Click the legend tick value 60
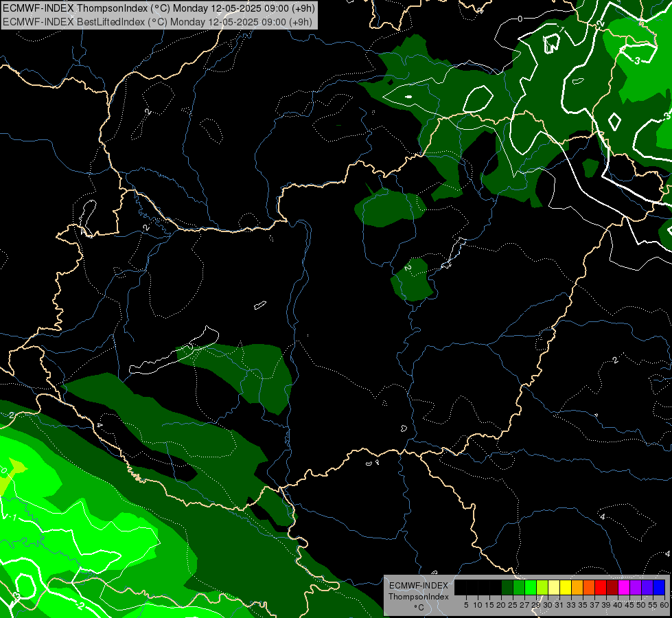This screenshot has height=618, width=672. tap(664, 605)
